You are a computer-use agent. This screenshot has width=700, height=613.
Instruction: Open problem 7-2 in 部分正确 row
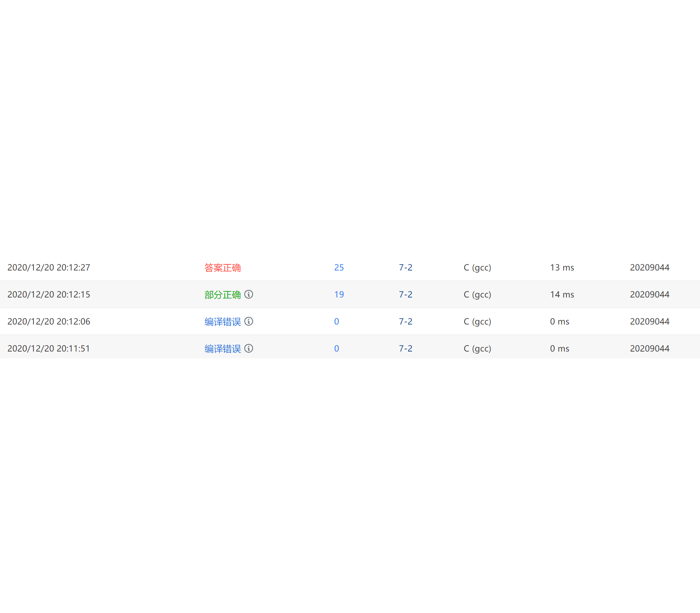tap(405, 295)
